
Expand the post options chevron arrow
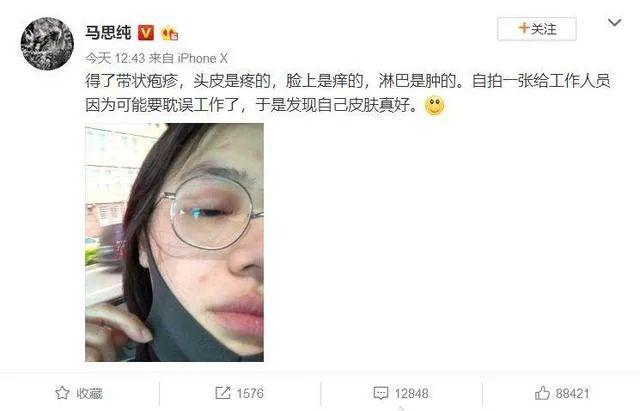[x=614, y=23]
